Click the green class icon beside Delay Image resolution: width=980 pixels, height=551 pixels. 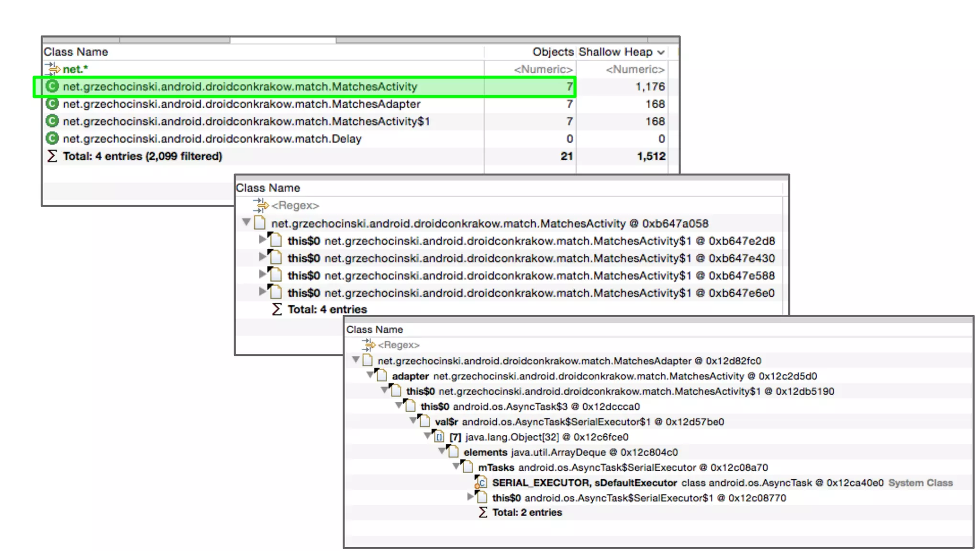pyautogui.click(x=52, y=139)
